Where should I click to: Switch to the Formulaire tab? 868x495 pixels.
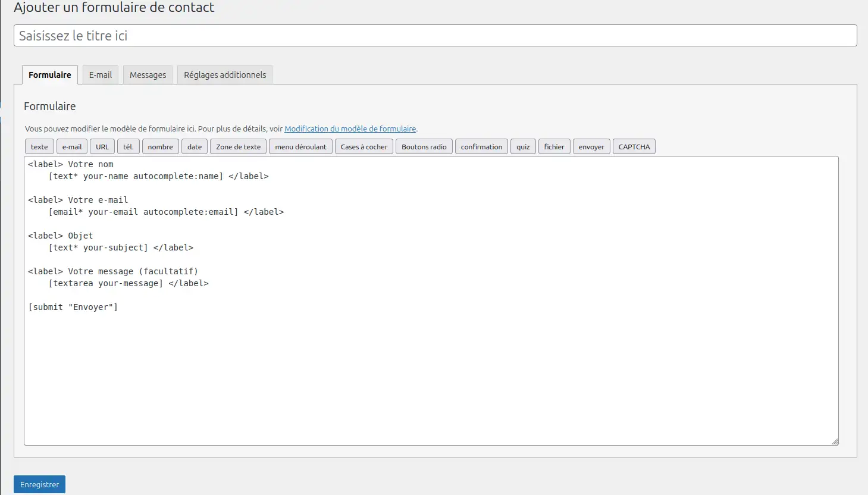click(x=50, y=75)
